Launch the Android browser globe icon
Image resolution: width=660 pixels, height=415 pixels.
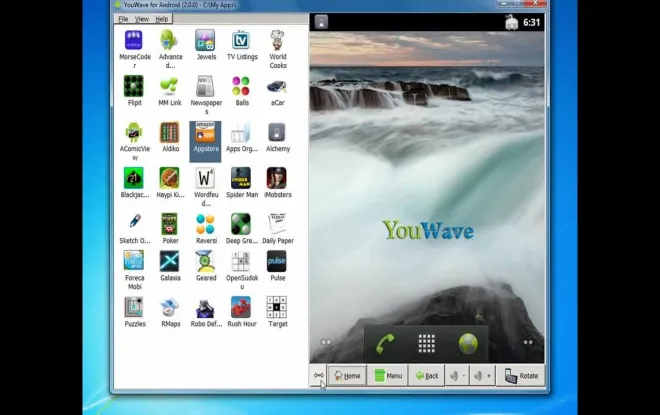click(x=468, y=344)
